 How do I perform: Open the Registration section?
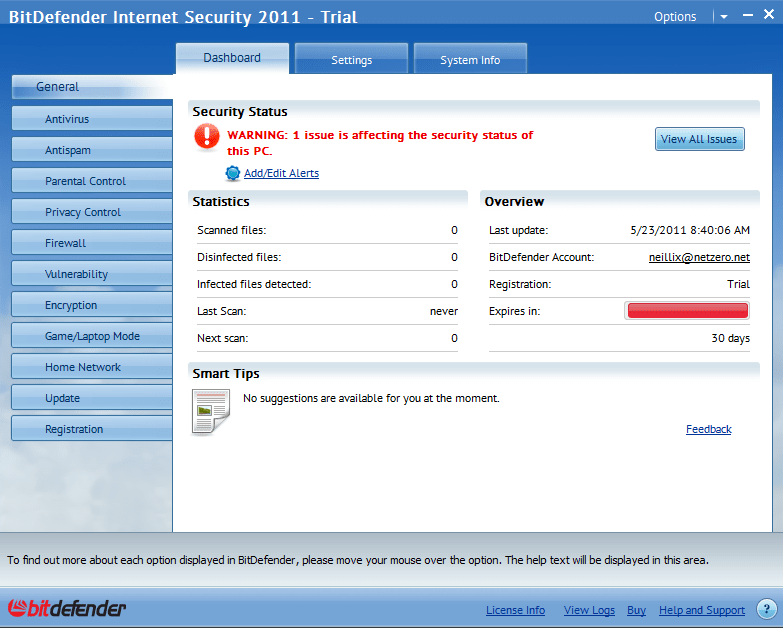(x=92, y=428)
